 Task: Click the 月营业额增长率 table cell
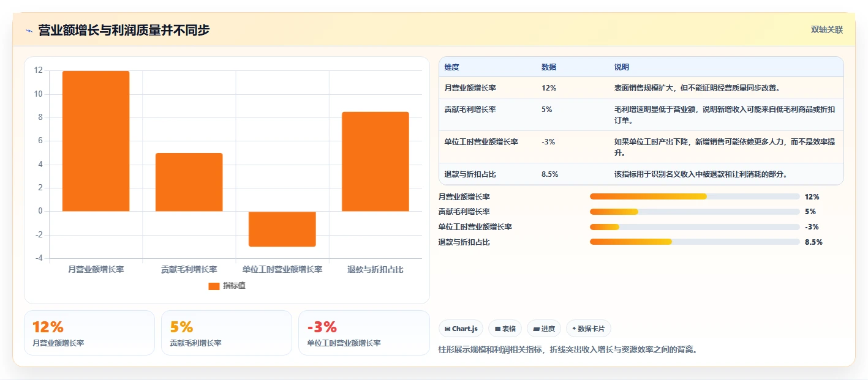point(470,88)
